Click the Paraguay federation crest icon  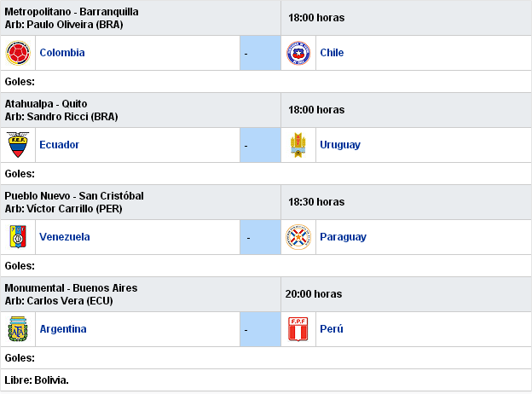click(x=298, y=237)
